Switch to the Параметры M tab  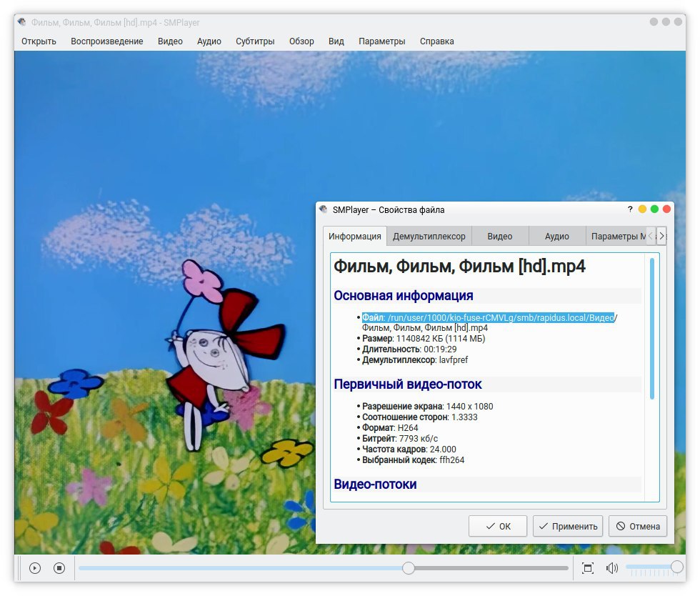coord(616,236)
